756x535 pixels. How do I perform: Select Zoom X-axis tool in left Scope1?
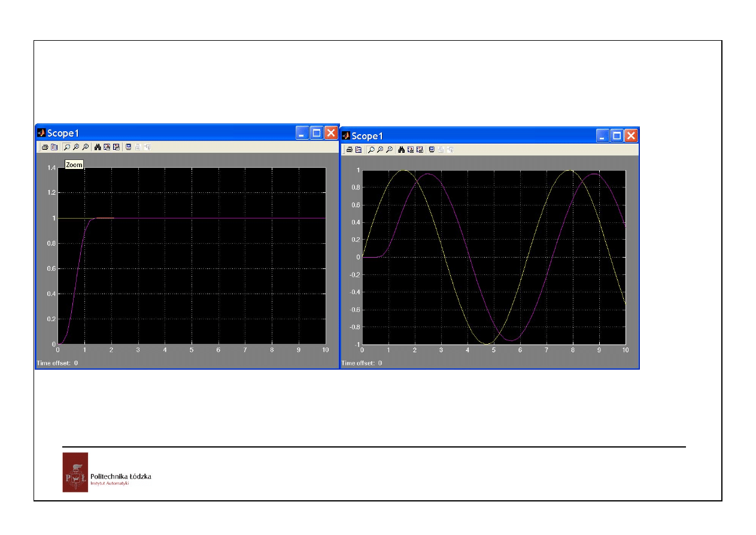(x=76, y=147)
